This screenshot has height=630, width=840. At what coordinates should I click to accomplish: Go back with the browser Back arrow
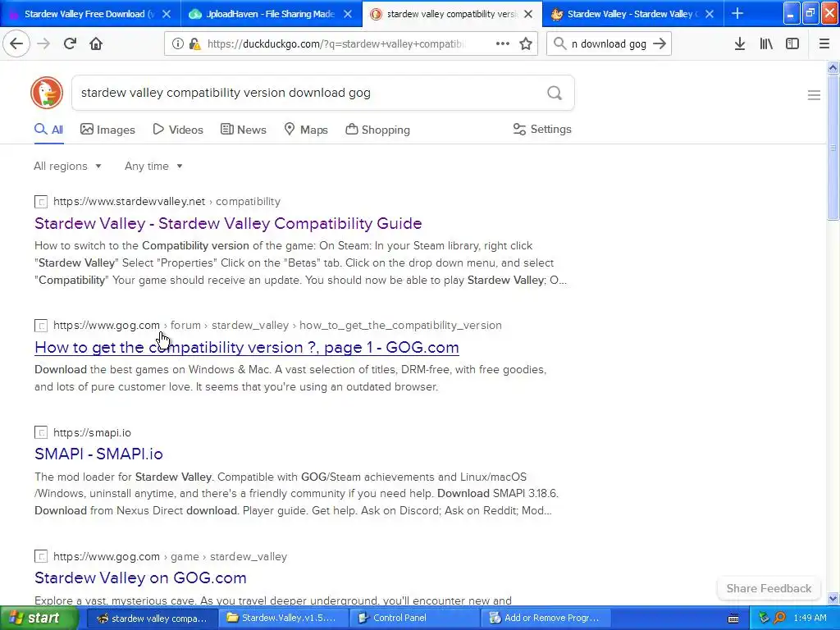pyautogui.click(x=16, y=43)
